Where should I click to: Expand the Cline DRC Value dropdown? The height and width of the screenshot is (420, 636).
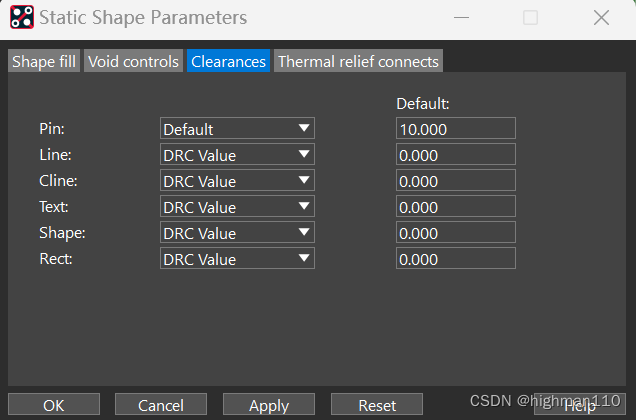pos(237,181)
